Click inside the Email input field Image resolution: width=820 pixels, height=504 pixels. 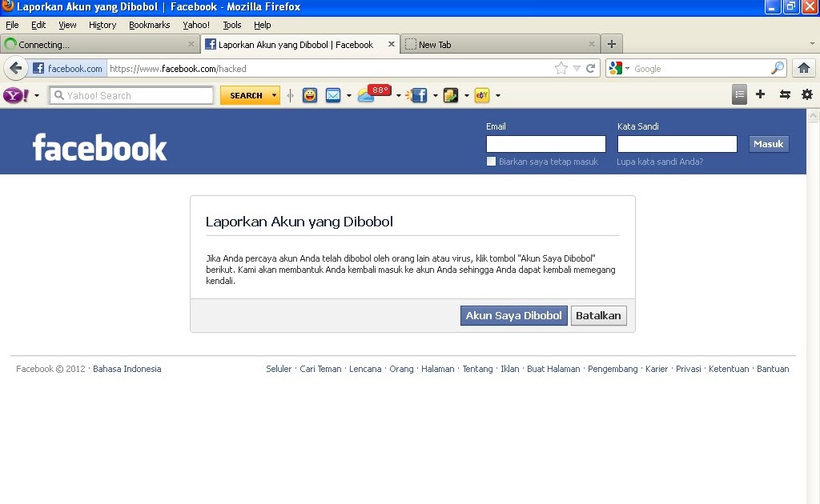[545, 144]
